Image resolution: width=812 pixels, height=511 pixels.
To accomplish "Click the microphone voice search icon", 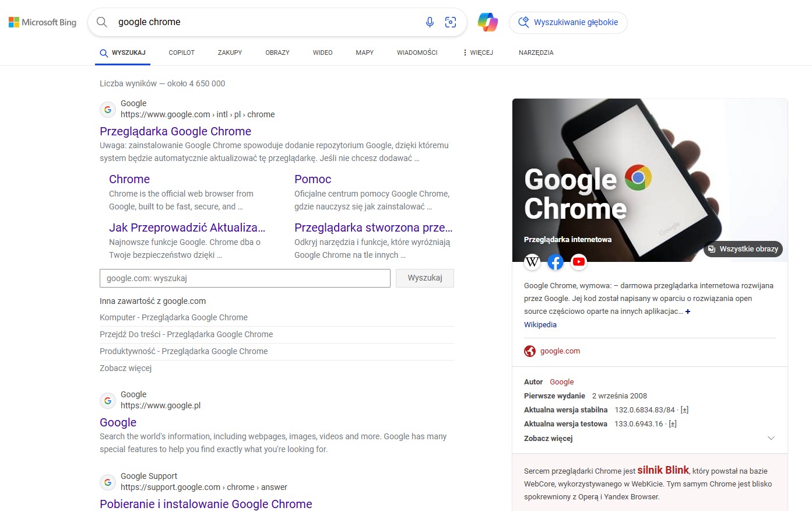I will 430,22.
